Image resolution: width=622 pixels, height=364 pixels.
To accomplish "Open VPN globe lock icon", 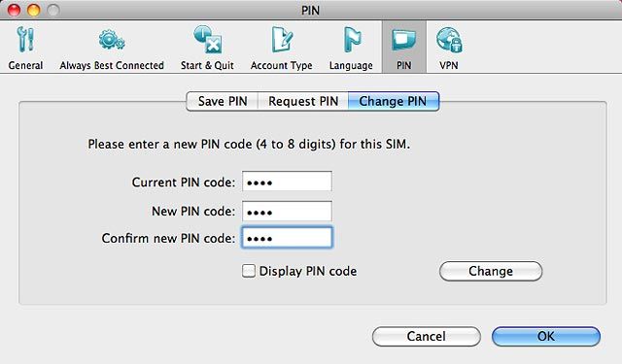I will (449, 40).
